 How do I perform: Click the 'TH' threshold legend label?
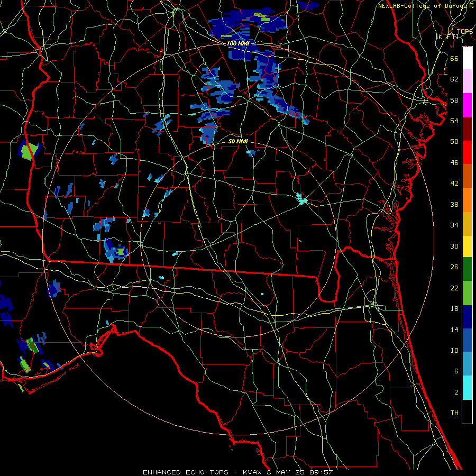pyautogui.click(x=454, y=413)
